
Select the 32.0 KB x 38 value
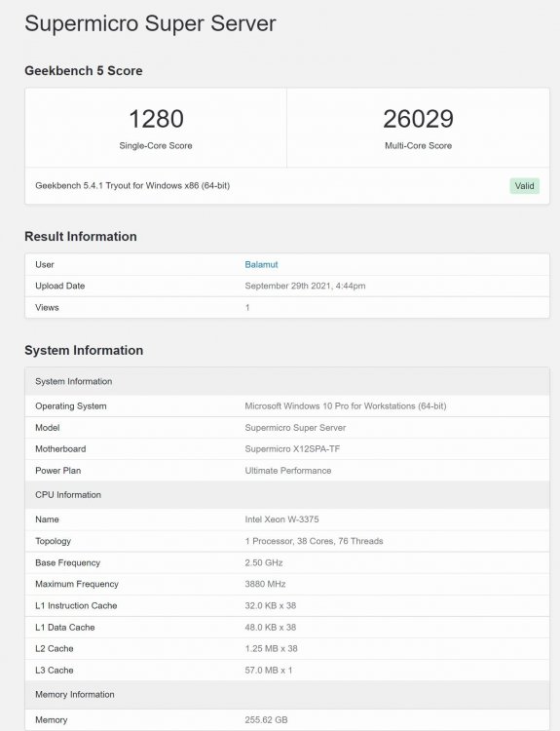coord(270,605)
